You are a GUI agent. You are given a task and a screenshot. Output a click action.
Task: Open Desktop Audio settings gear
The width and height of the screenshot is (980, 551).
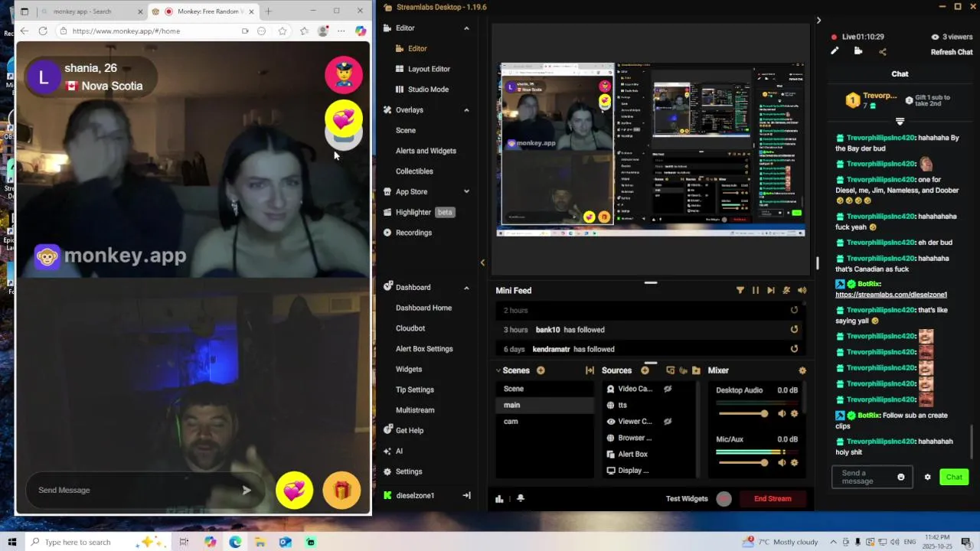[x=794, y=414]
